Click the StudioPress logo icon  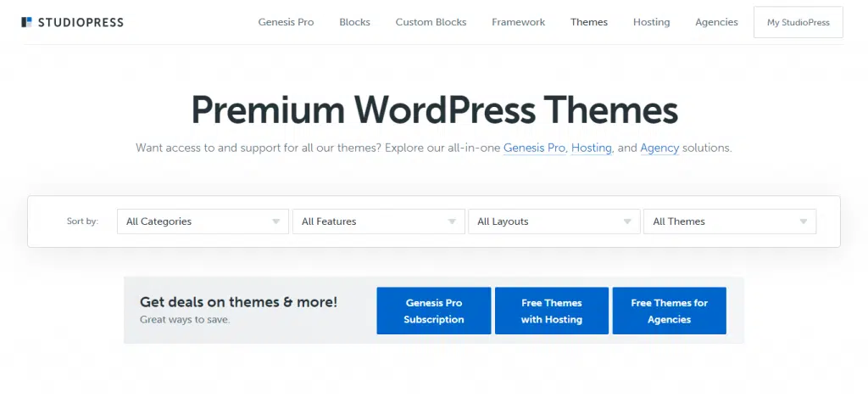(26, 22)
